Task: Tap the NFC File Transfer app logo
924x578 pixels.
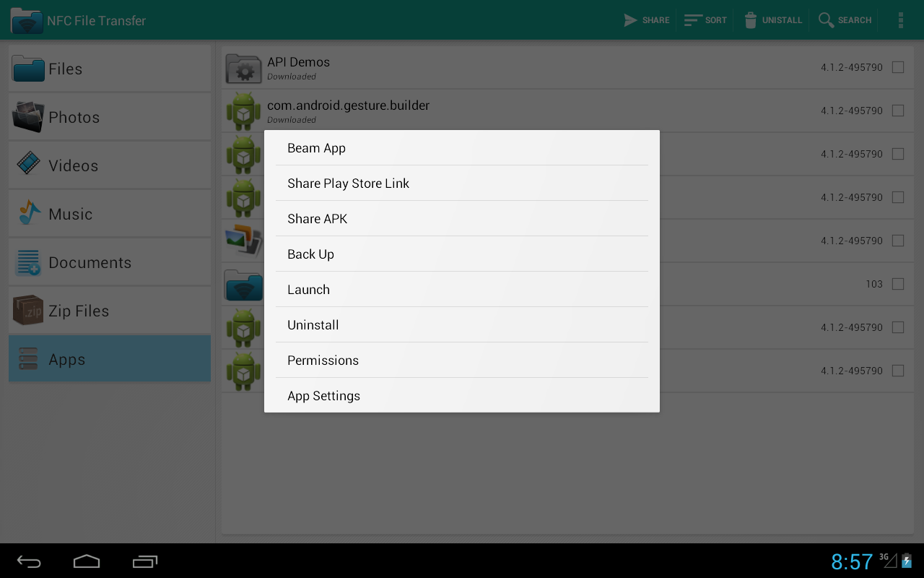Action: coord(26,20)
